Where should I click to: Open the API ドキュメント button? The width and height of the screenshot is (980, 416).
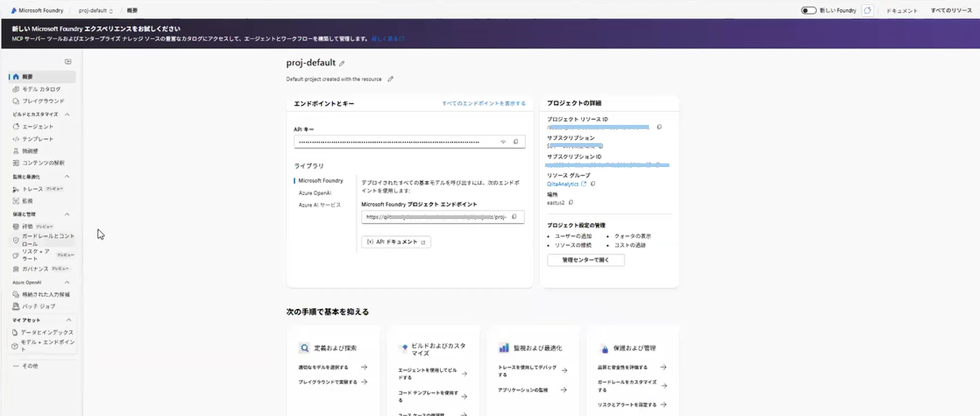pos(396,242)
